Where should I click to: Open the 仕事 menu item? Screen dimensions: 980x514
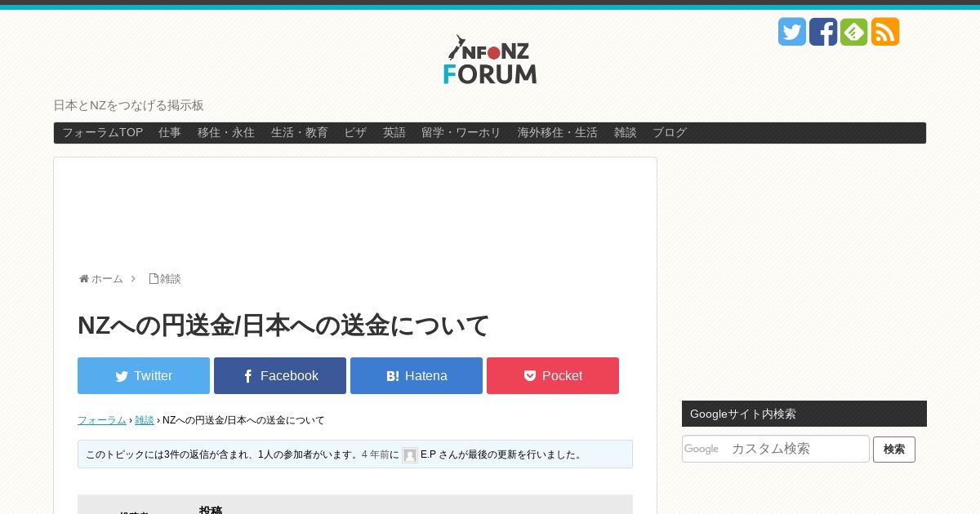click(170, 133)
